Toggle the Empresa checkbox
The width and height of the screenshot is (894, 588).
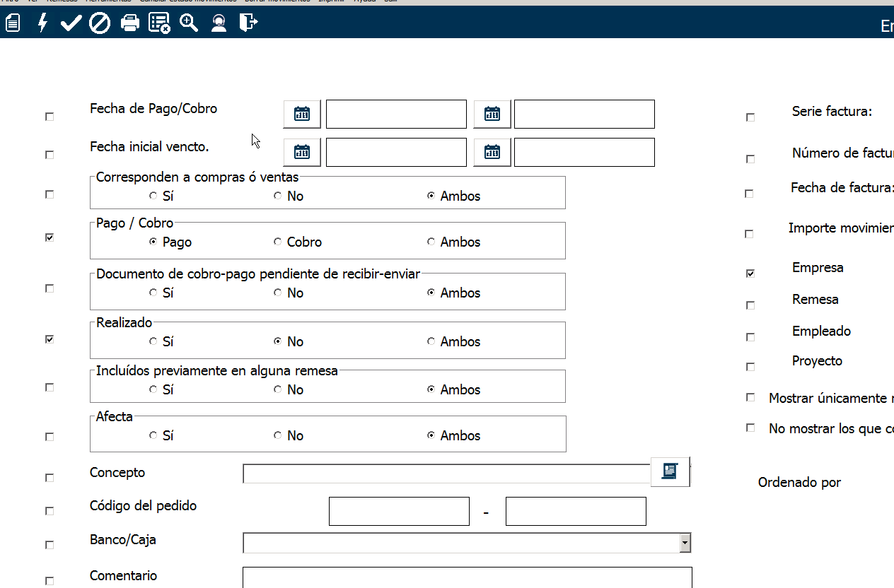pos(750,273)
